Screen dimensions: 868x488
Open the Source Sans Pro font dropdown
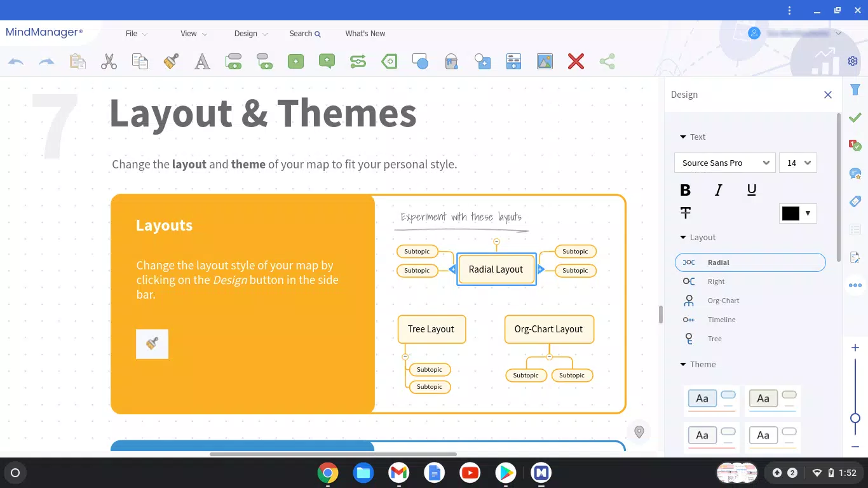[725, 163]
